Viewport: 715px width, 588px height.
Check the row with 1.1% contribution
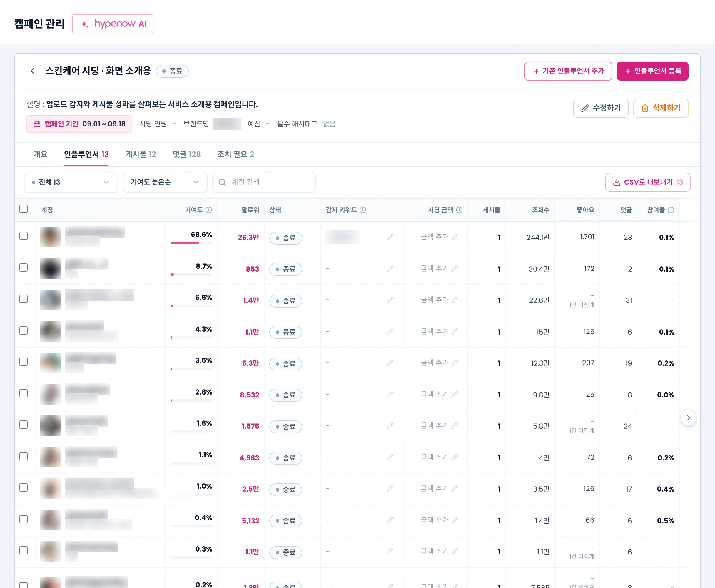pyautogui.click(x=24, y=457)
